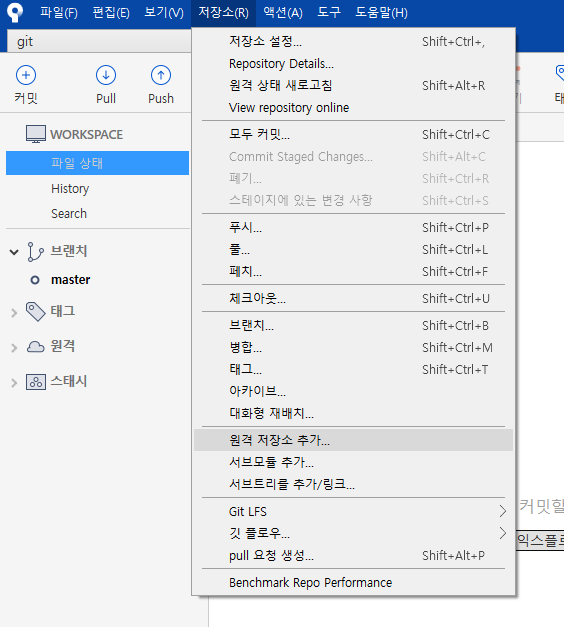
Task: Expand the 태그 section chevron
Action: 14,313
